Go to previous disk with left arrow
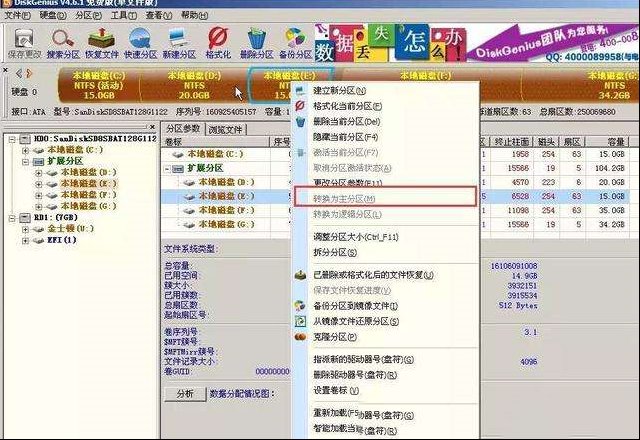 [19, 73]
